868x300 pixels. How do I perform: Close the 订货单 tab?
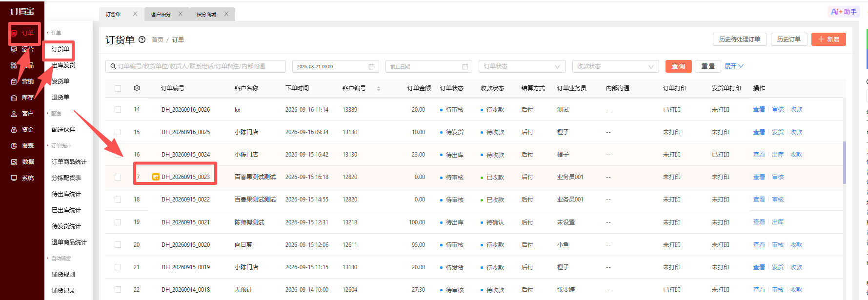coord(135,14)
